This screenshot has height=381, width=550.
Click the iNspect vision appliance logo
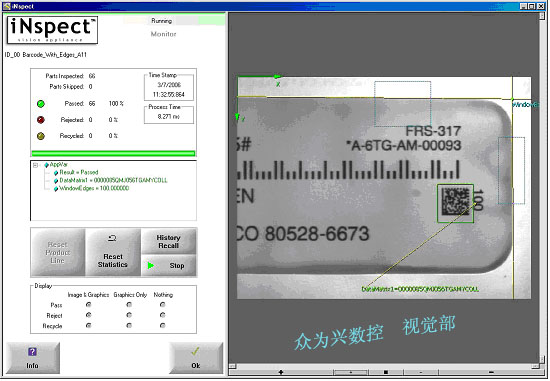(52, 30)
